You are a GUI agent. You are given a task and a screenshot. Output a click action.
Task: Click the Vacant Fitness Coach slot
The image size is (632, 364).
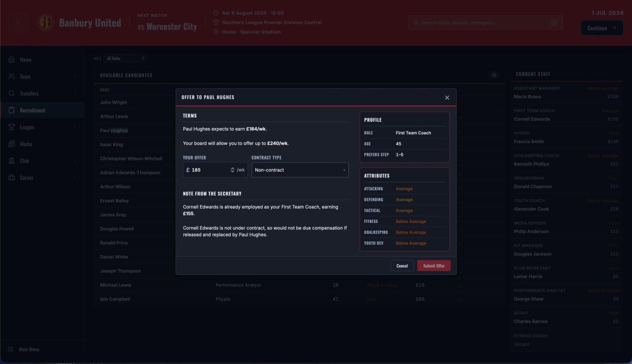[x=521, y=344]
